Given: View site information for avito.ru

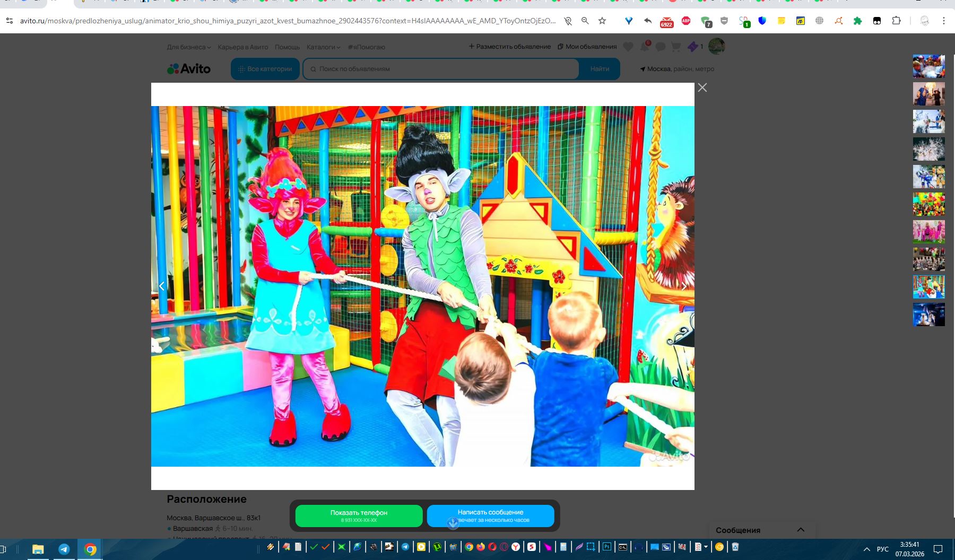Looking at the screenshot, I should (9, 21).
